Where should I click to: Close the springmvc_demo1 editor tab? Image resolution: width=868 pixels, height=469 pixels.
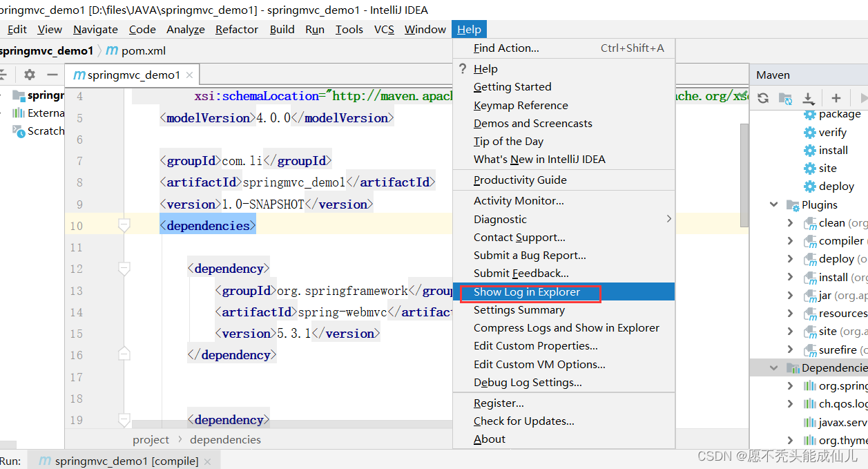190,75
